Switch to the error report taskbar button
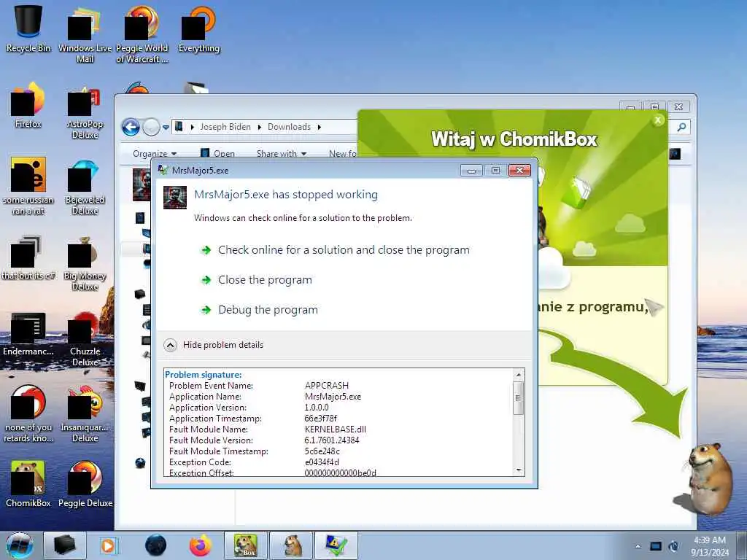This screenshot has height=560, width=747. pos(336,545)
